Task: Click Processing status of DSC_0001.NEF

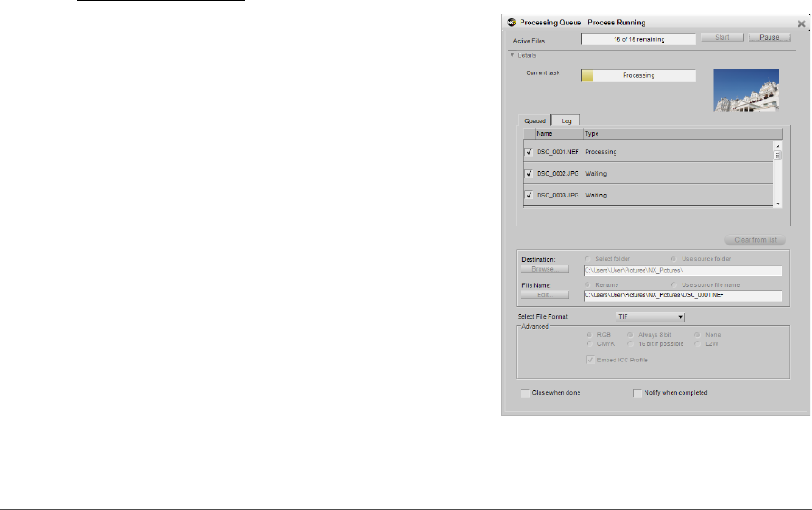Action: pos(601,152)
